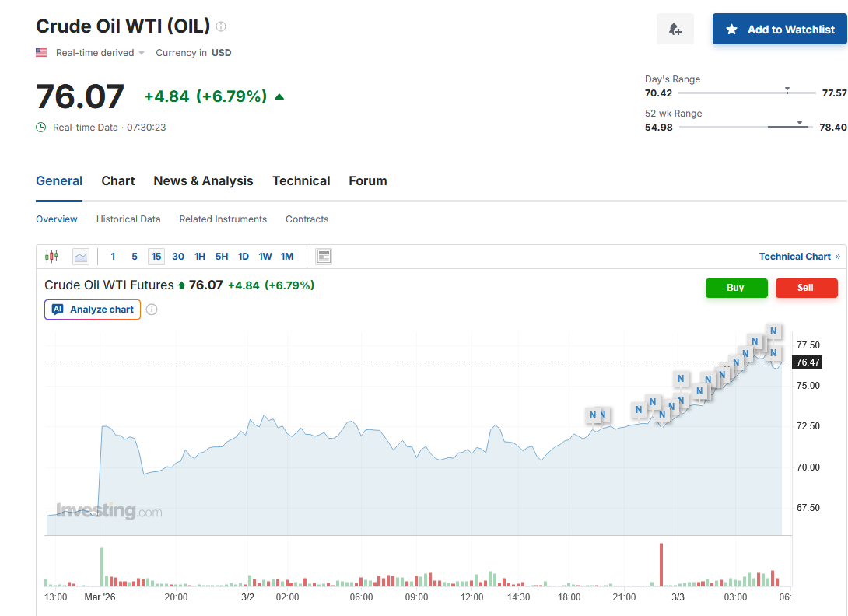
Task: Click the USD currency label
Action: pyautogui.click(x=221, y=52)
